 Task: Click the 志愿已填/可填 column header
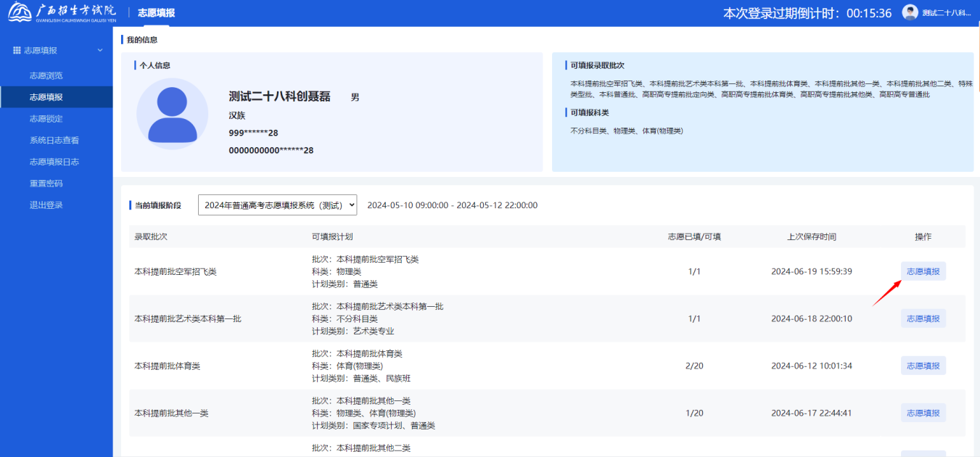tap(694, 236)
